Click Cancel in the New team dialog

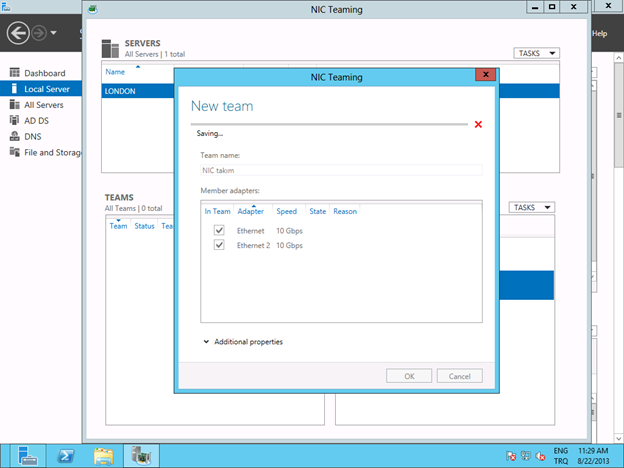(x=460, y=376)
